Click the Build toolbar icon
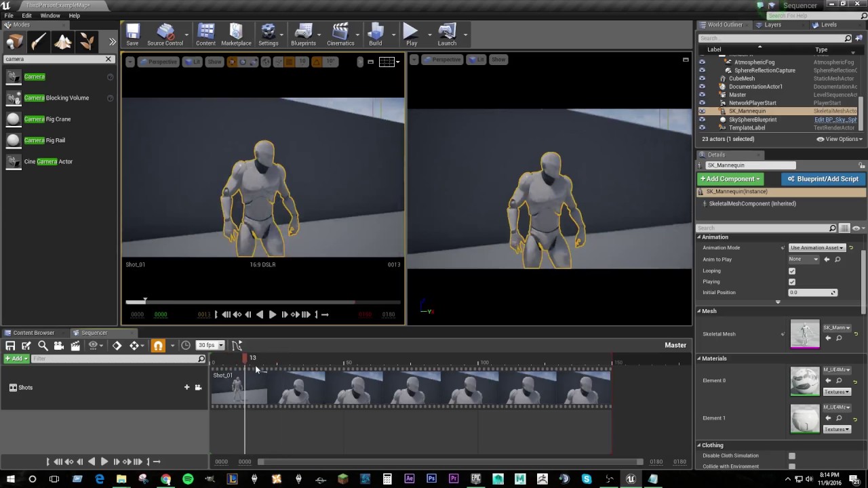Image resolution: width=868 pixels, height=488 pixels. coord(375,35)
